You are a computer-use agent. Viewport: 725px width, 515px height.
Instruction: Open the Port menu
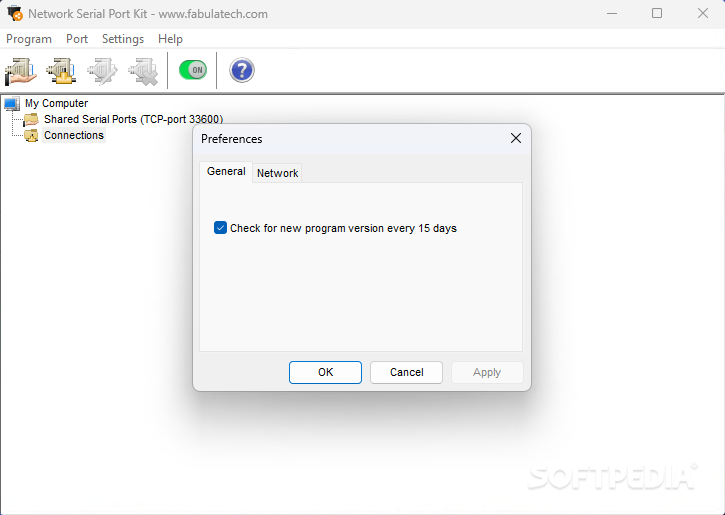(x=77, y=39)
